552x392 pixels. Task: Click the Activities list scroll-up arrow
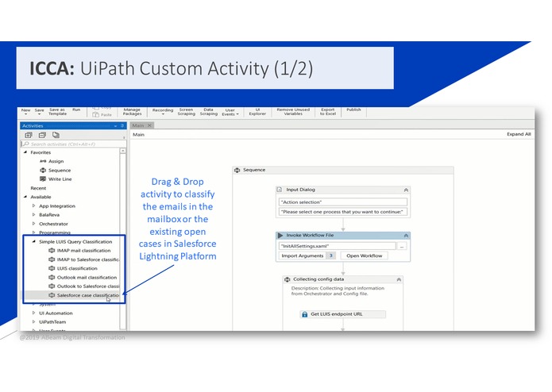(123, 151)
